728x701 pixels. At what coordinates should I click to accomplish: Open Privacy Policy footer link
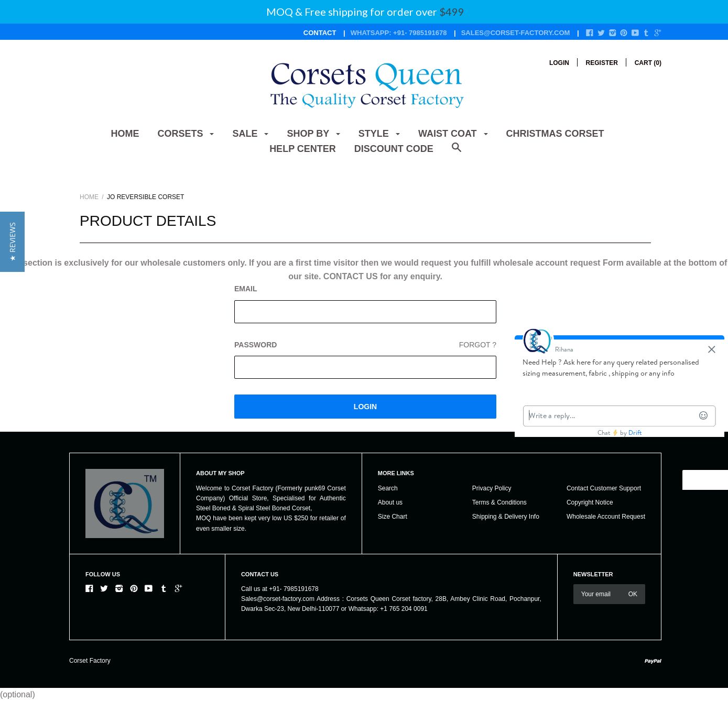click(491, 488)
